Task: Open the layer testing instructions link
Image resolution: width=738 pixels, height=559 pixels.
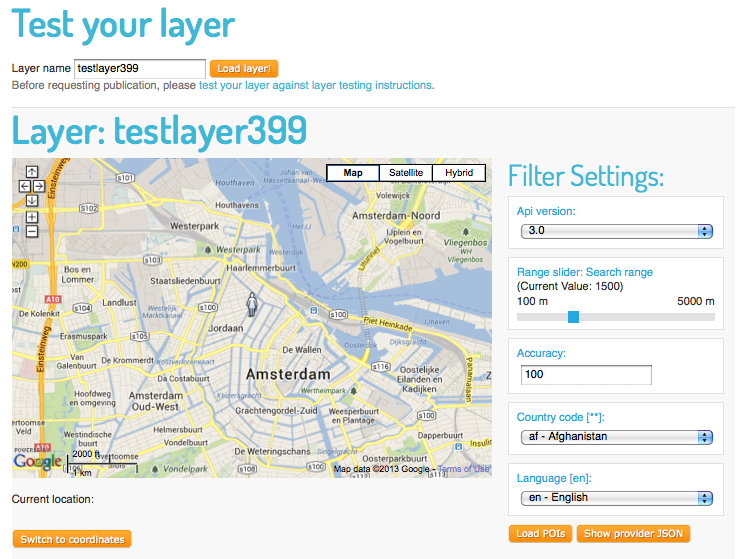Action: [x=315, y=85]
